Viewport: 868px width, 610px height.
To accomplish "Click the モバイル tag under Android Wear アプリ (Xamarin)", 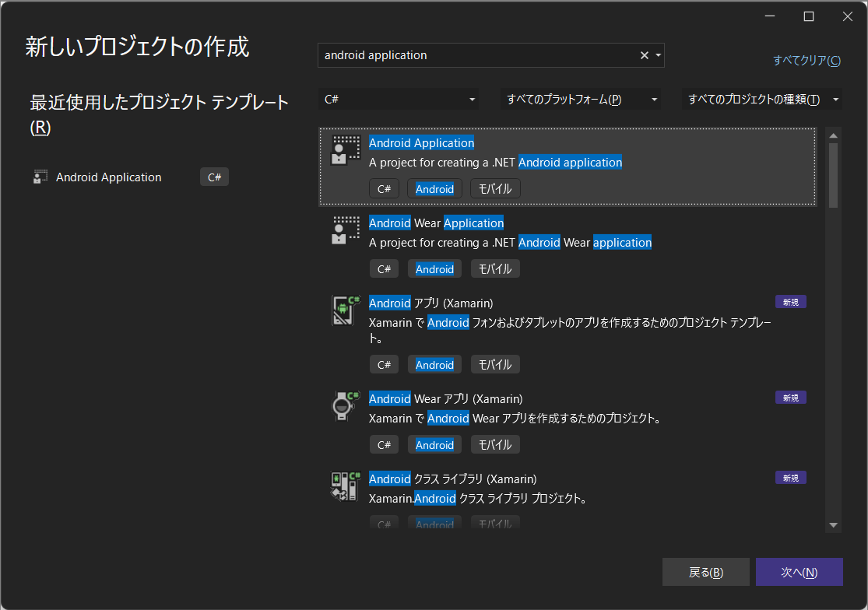I will point(495,444).
